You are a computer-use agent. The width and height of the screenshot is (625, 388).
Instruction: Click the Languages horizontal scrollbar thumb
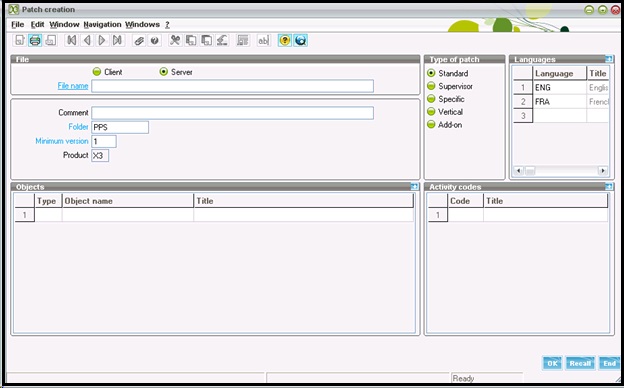(x=530, y=171)
